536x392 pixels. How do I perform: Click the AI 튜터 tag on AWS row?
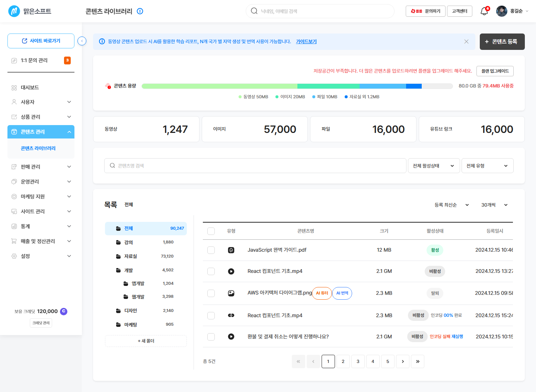[322, 293]
